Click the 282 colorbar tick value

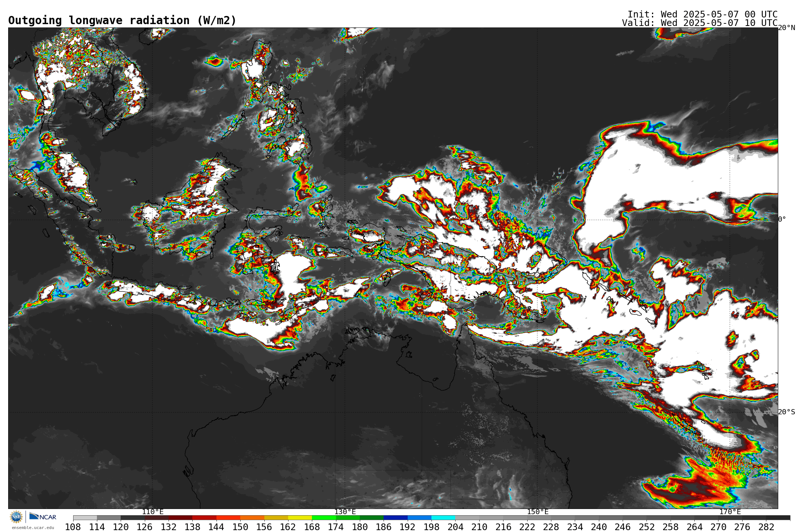[766, 527]
